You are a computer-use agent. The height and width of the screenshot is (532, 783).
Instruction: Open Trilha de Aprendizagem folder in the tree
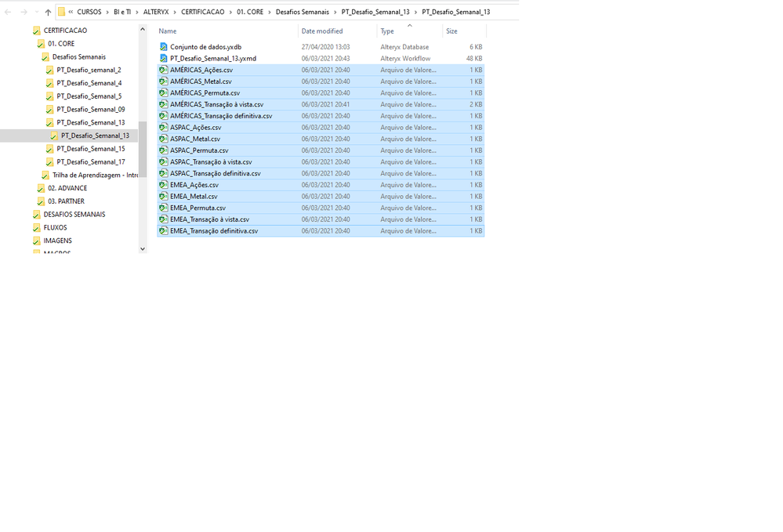click(95, 176)
